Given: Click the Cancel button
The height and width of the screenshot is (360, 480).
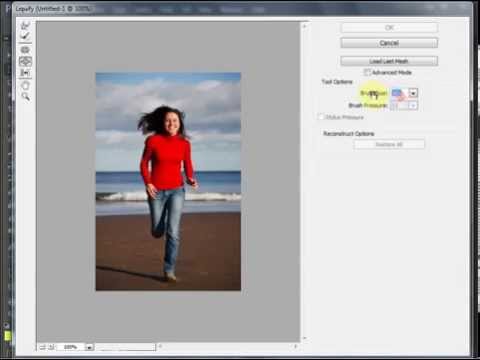Looking at the screenshot, I should tap(389, 43).
